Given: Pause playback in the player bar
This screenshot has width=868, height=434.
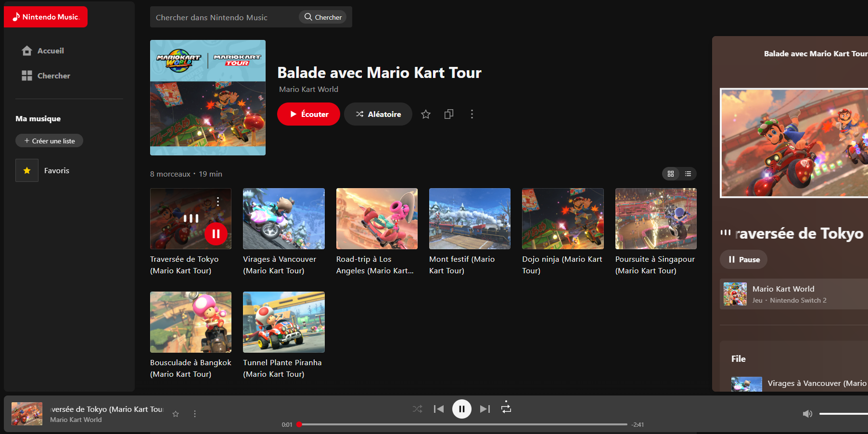Looking at the screenshot, I should pos(462,409).
